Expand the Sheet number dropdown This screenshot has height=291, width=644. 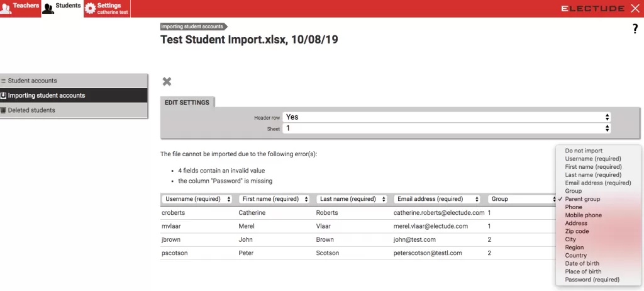click(x=447, y=128)
